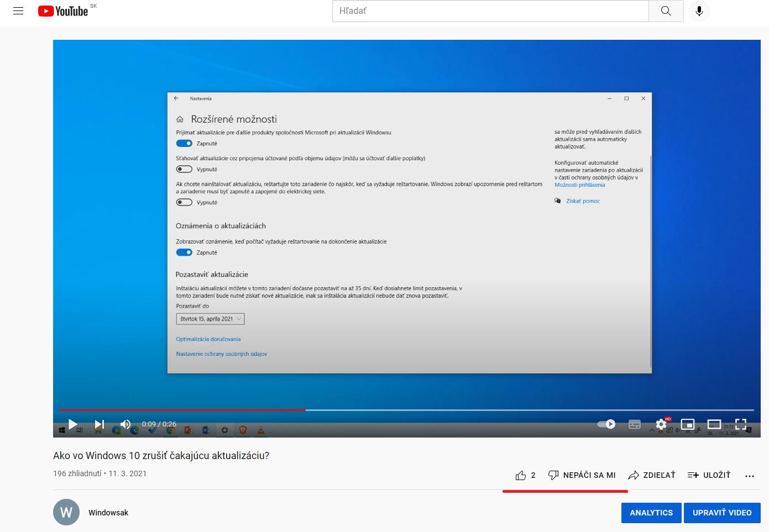Viewport: 769px width, 532px height.
Task: Save the video with ULOŽIŤ
Action: pos(709,475)
